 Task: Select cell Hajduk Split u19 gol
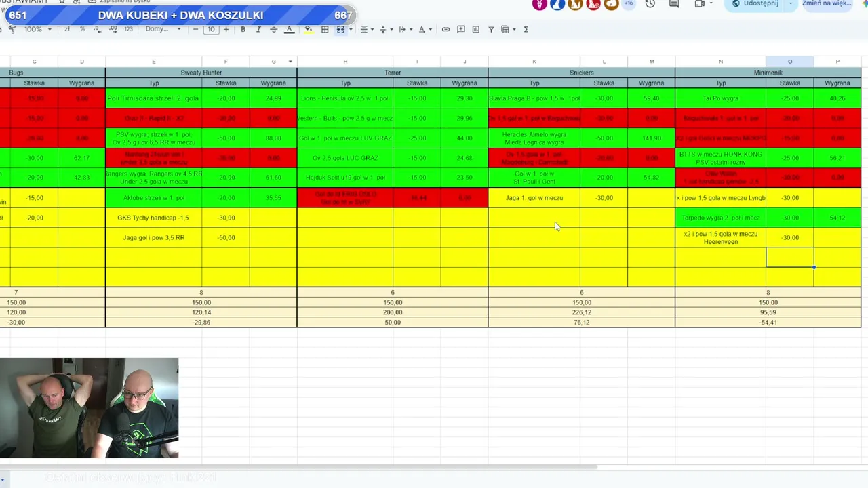click(345, 178)
